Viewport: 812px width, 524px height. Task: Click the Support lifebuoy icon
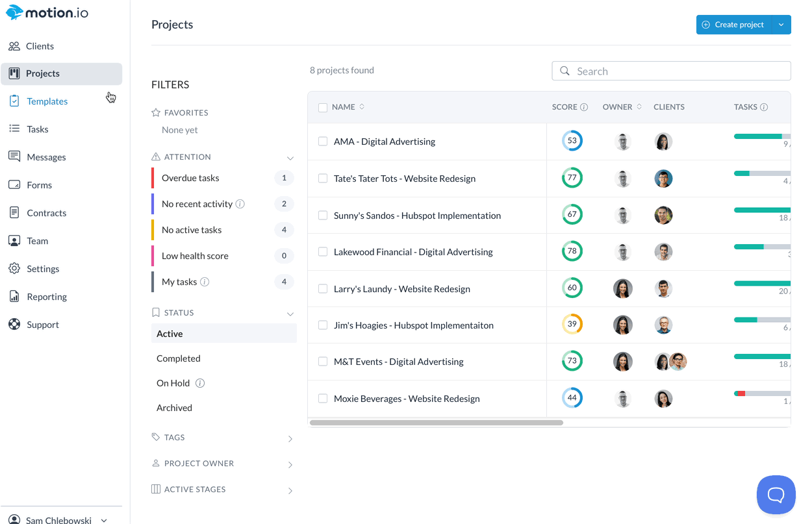pyautogui.click(x=14, y=325)
